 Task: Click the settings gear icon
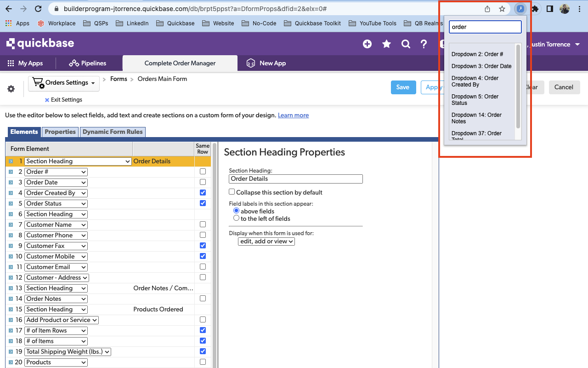click(x=11, y=89)
